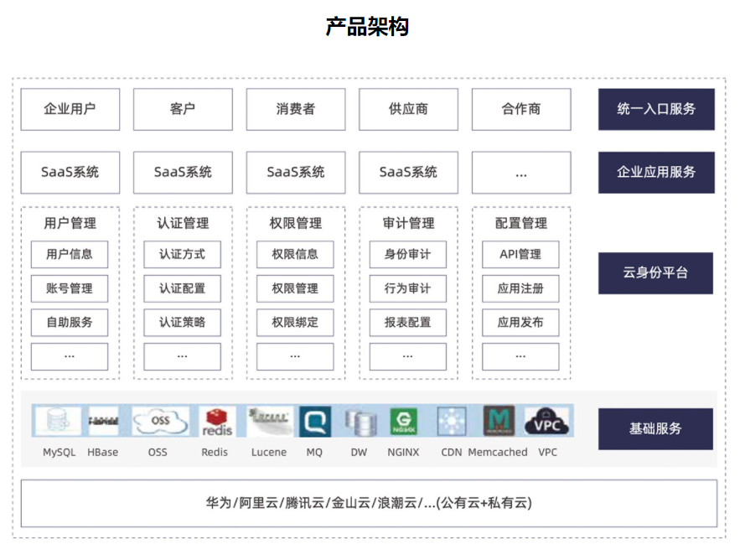Click the 基础服务 label
This screenshot has width=740, height=560.
(656, 428)
